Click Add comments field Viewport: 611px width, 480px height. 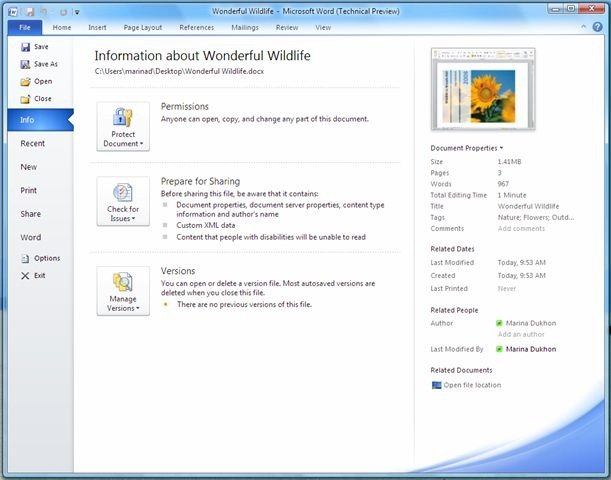coord(521,229)
